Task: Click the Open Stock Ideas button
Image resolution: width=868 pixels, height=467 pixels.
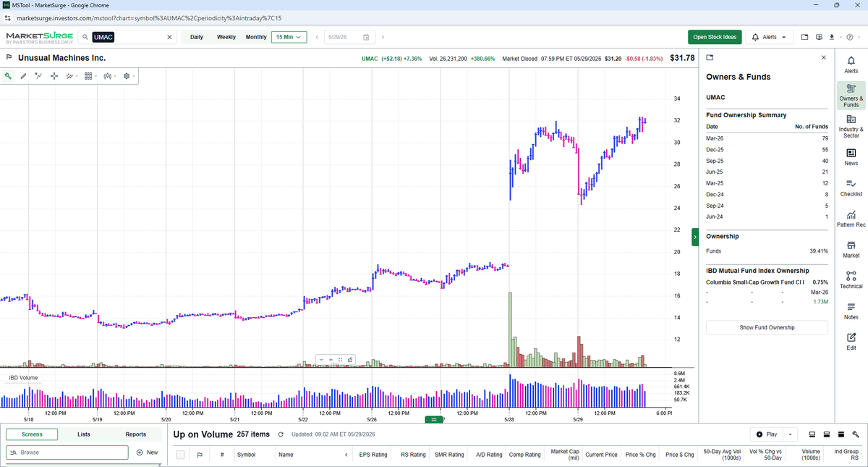Action: 715,37
